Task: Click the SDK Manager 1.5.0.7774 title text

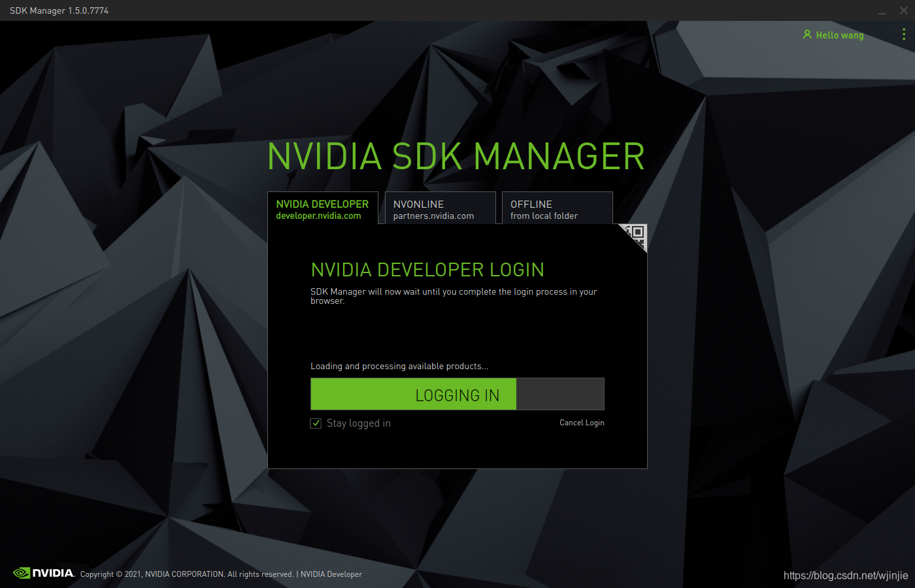Action: tap(59, 10)
